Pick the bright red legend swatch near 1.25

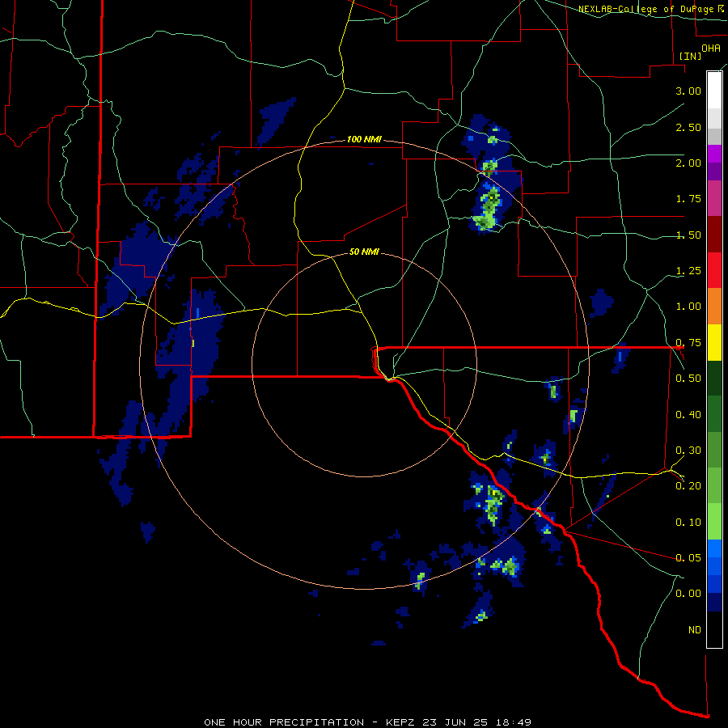coord(714,270)
